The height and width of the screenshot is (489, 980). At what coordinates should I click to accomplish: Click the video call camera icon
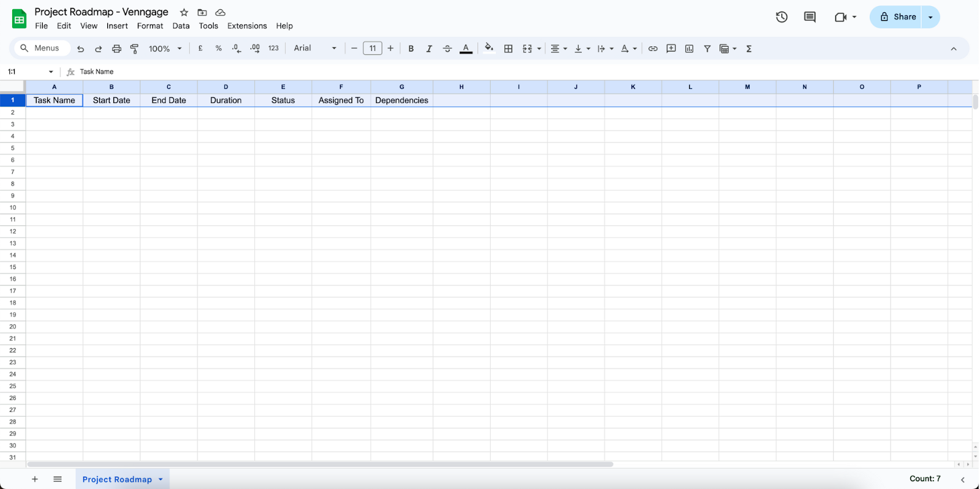pos(840,17)
